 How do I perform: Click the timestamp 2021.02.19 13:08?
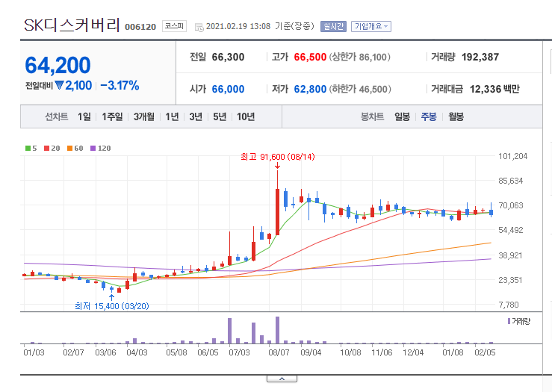click(x=238, y=26)
